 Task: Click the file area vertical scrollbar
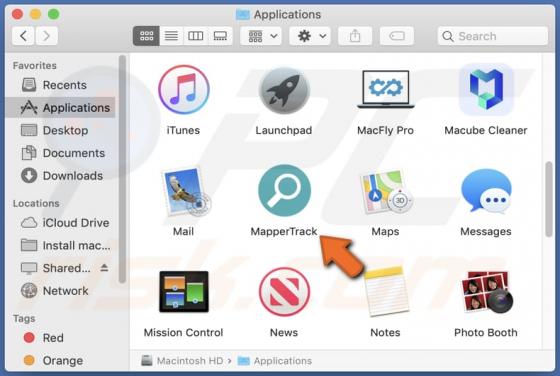tap(549, 199)
